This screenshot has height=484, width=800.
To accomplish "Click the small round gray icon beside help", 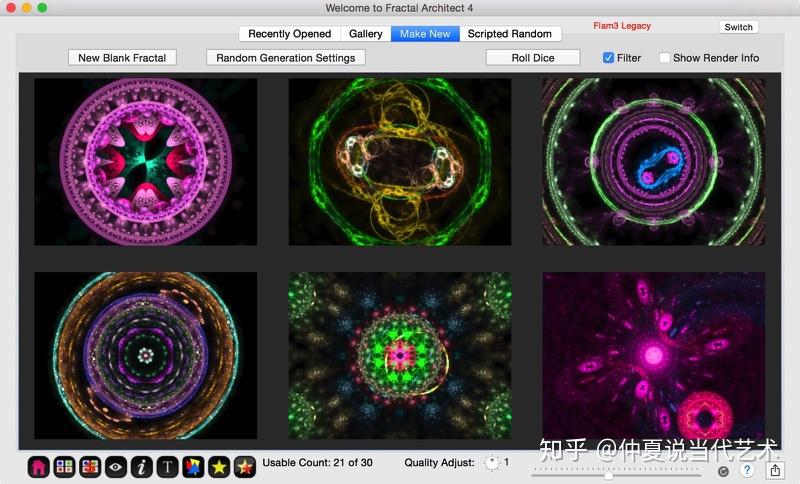I will click(x=723, y=471).
